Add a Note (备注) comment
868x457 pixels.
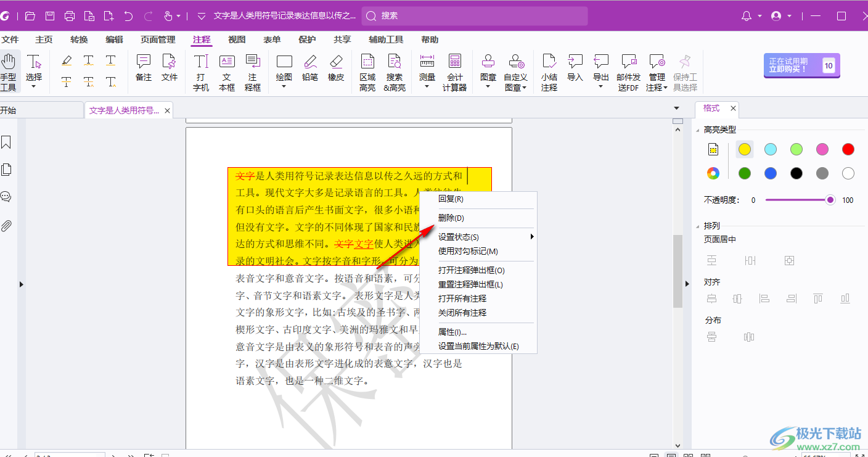tap(144, 68)
